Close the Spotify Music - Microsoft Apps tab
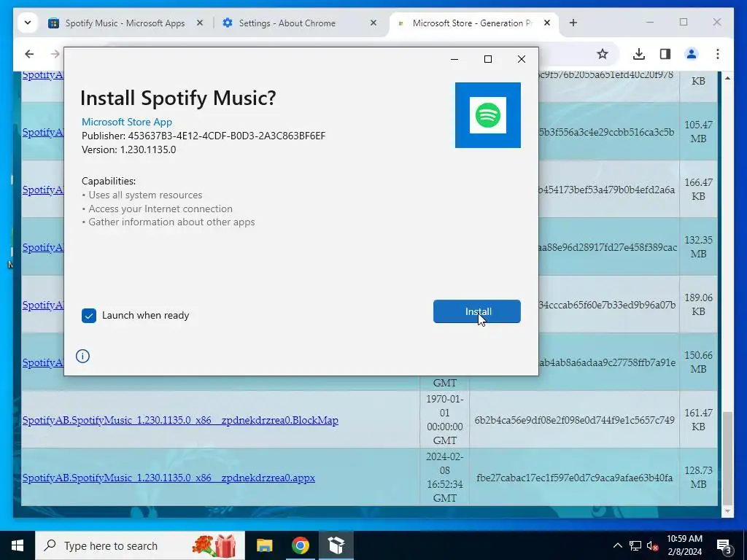 (200, 23)
